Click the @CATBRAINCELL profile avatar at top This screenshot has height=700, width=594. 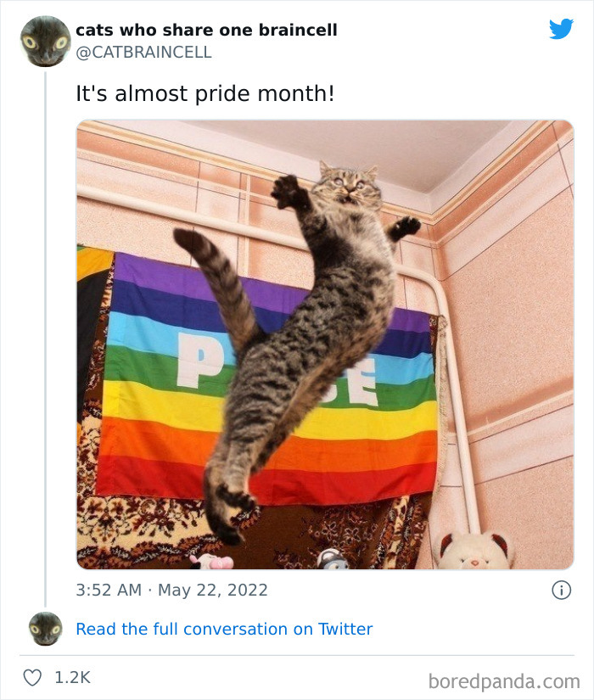click(44, 40)
